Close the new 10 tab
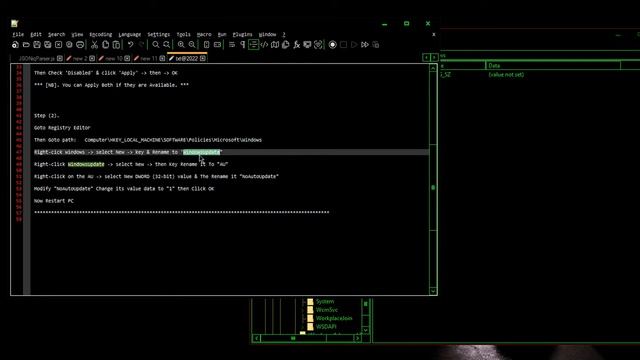 pos(127,58)
